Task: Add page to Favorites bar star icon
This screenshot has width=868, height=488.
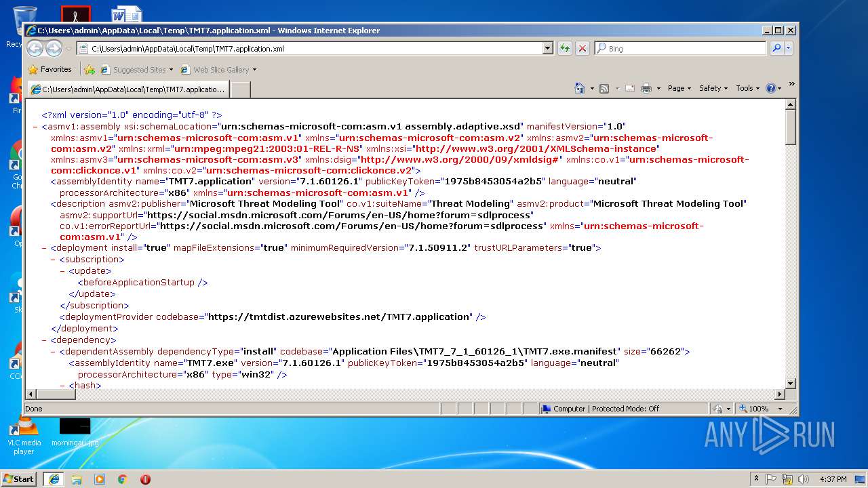Action: pyautogui.click(x=89, y=69)
